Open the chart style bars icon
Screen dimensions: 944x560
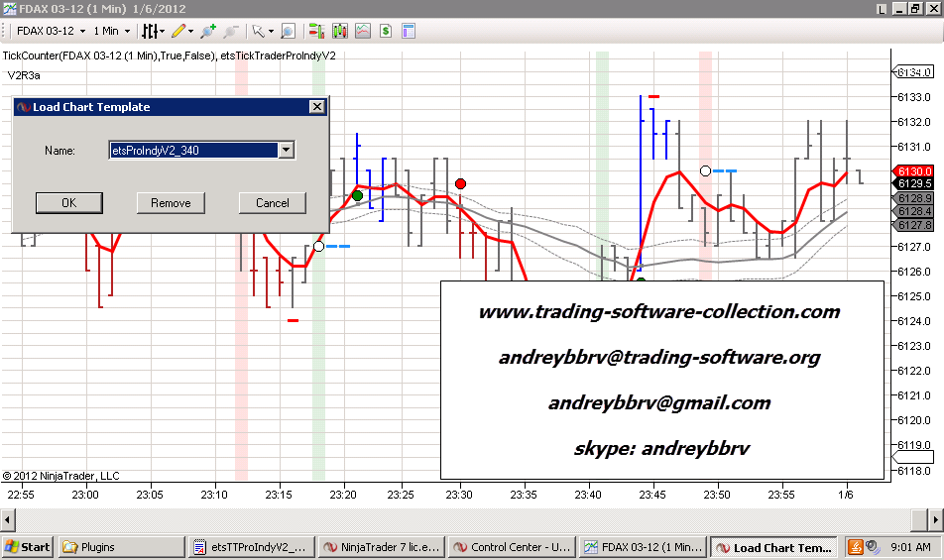pos(149,31)
